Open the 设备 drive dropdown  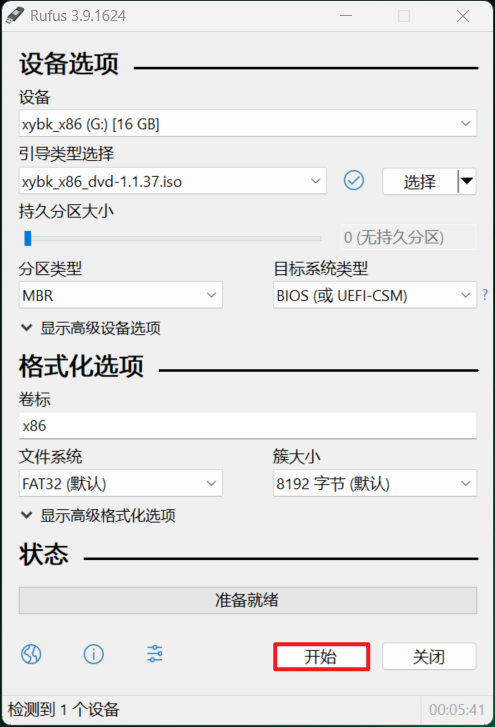pos(248,123)
